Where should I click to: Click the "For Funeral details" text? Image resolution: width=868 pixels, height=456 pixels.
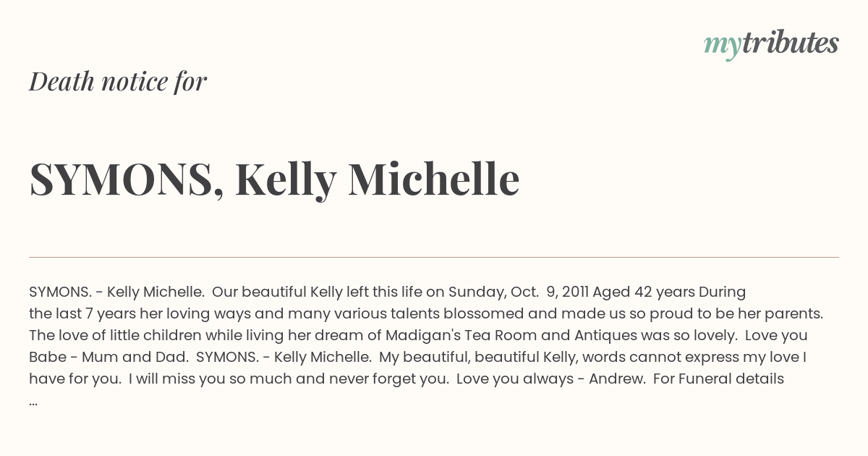coord(718,379)
